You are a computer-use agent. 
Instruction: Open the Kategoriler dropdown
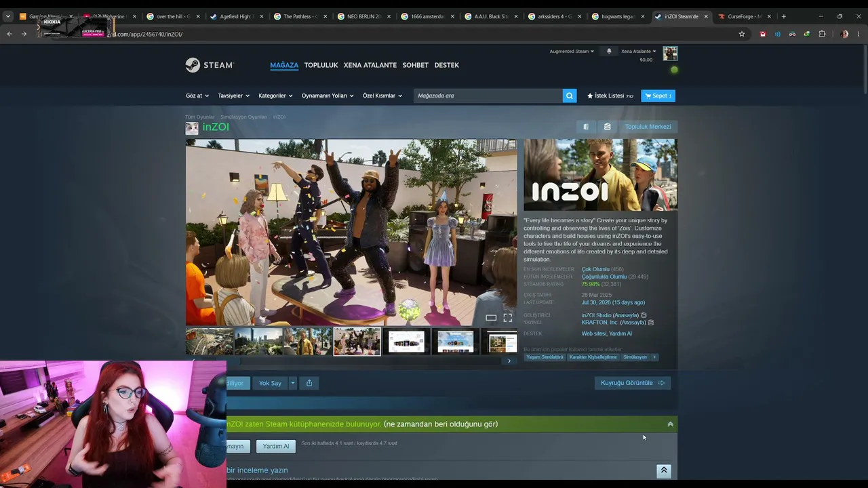(275, 96)
